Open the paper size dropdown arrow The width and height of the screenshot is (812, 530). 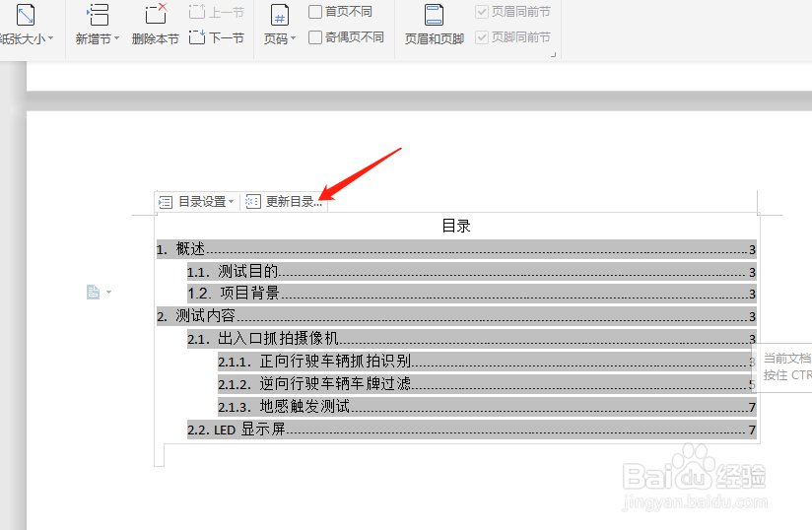51,38
